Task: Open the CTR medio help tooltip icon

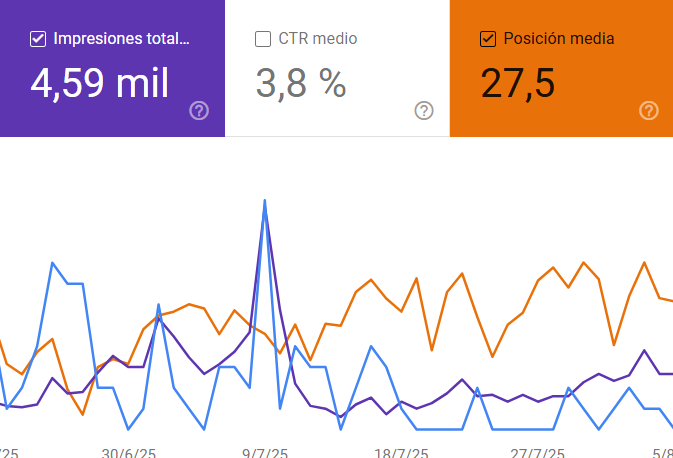Action: coord(424,110)
